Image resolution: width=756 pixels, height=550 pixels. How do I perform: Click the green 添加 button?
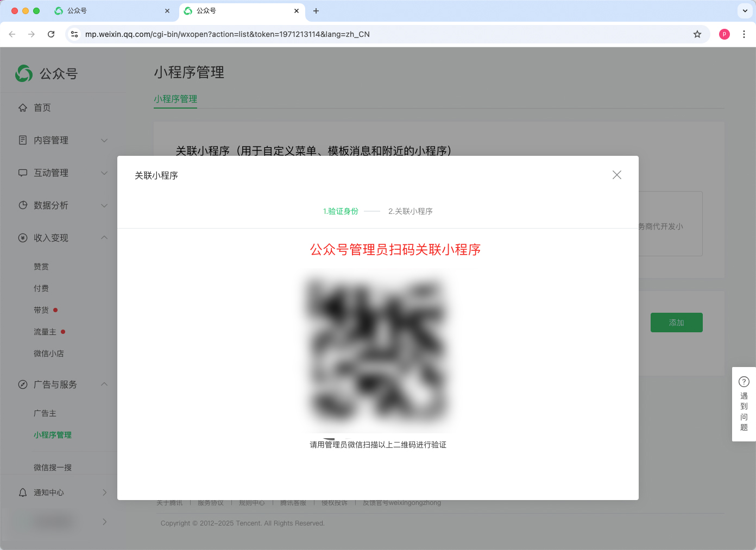[x=676, y=323]
